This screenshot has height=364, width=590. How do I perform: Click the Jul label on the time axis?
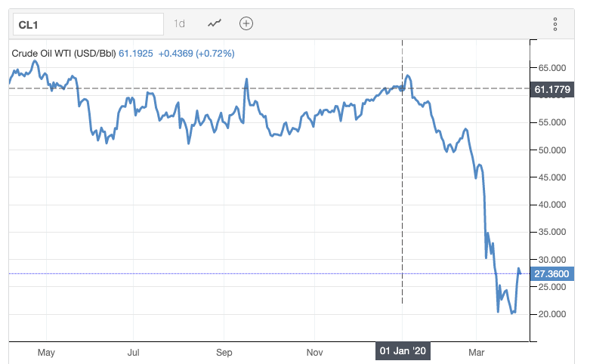click(x=133, y=353)
